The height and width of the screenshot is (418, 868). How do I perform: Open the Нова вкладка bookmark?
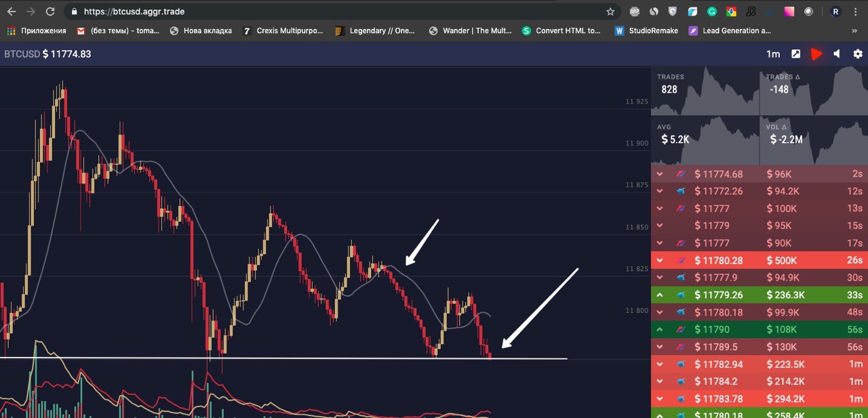(x=201, y=30)
